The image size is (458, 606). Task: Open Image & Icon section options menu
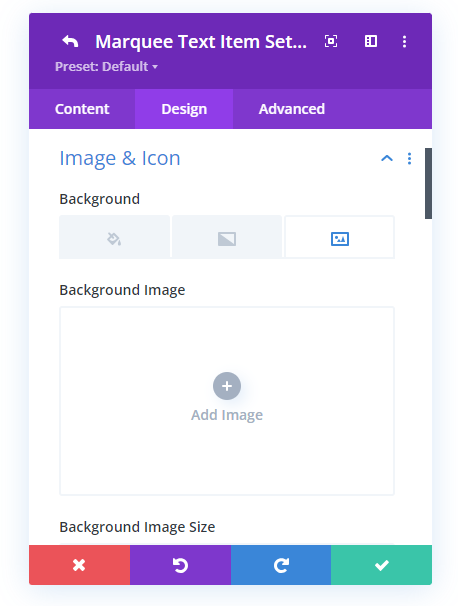pyautogui.click(x=409, y=158)
